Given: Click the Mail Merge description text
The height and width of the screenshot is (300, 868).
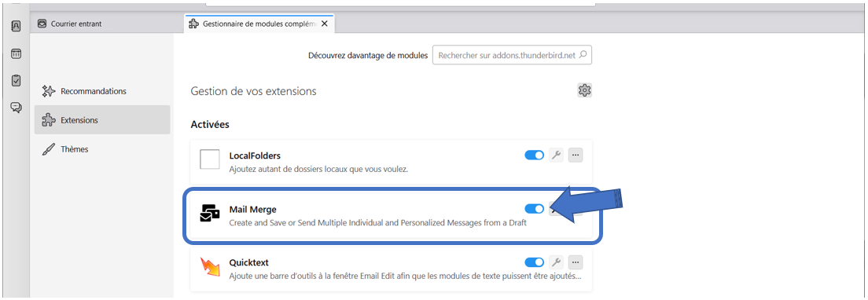Looking at the screenshot, I should tap(377, 223).
